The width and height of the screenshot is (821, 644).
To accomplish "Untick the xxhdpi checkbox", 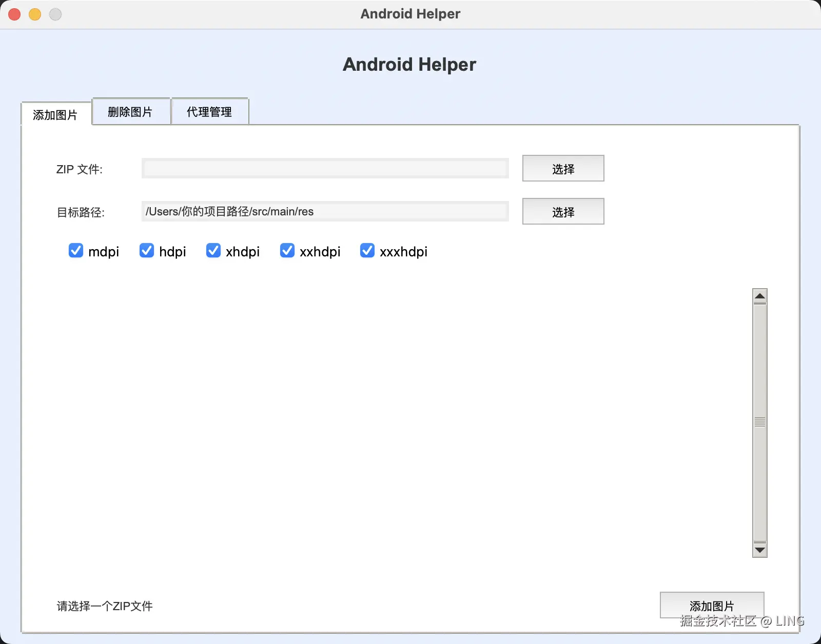I will pyautogui.click(x=287, y=251).
